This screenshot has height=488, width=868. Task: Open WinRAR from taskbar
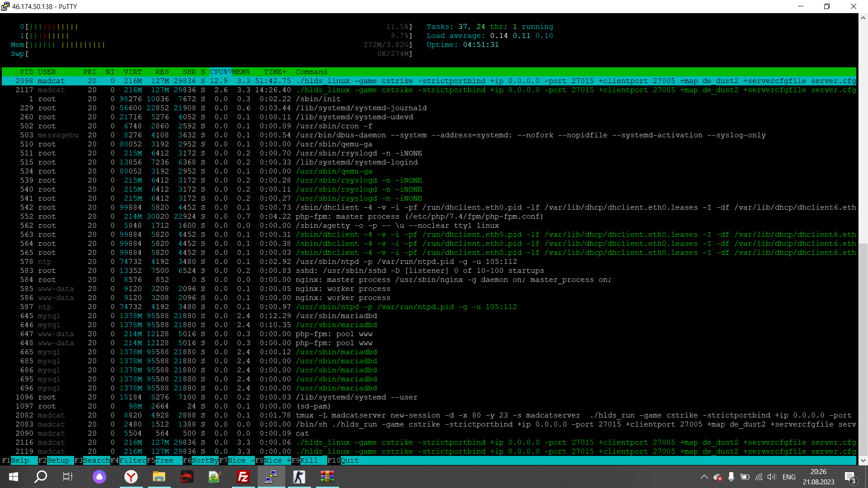pyautogui.click(x=327, y=477)
